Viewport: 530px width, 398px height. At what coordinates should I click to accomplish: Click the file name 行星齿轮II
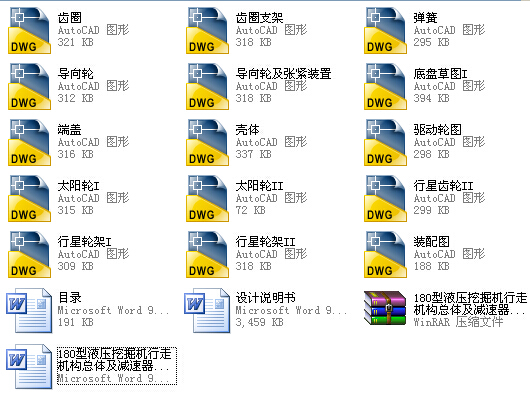(x=443, y=186)
